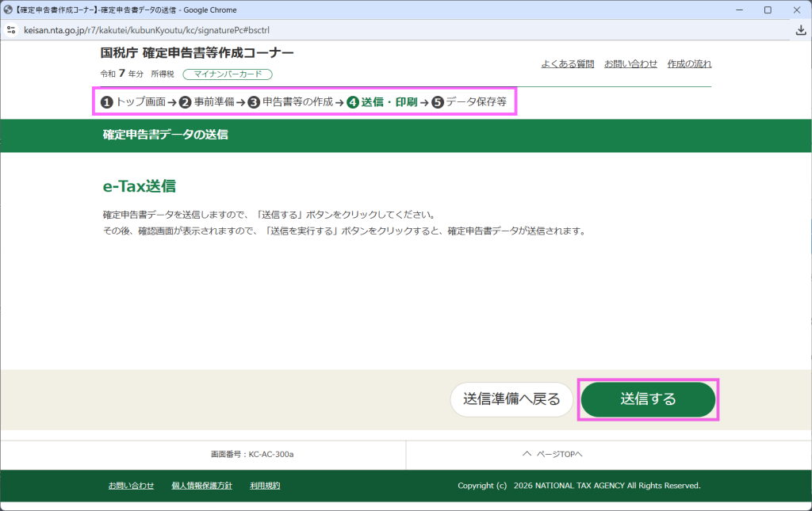The height and width of the screenshot is (511, 812).
Task: Open footer お問い合わせ link
Action: click(x=131, y=486)
